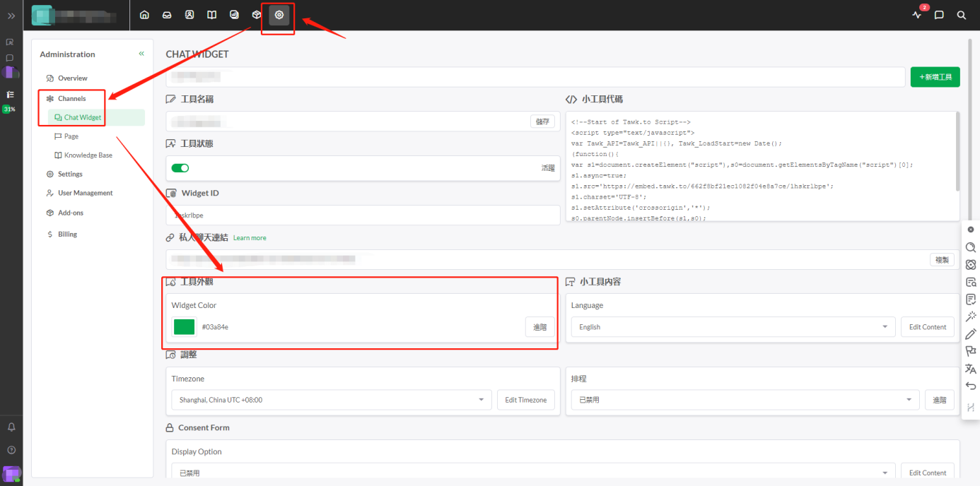Collapse the Administration sidebar panel
Viewport: 980px width, 486px height.
141,54
